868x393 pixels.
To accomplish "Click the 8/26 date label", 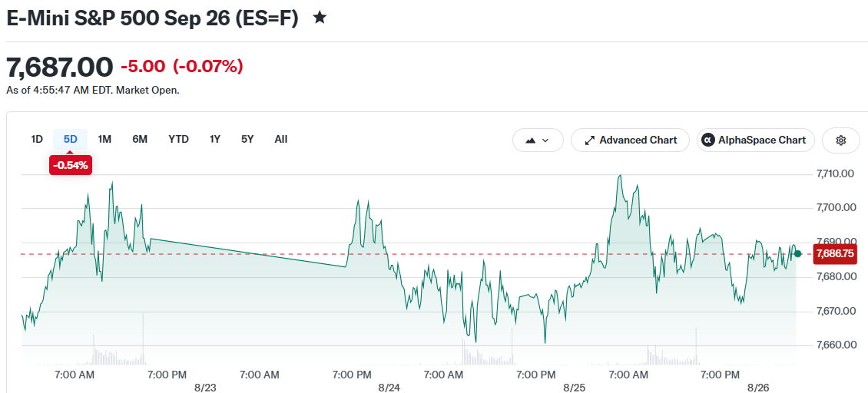I will pos(760,387).
